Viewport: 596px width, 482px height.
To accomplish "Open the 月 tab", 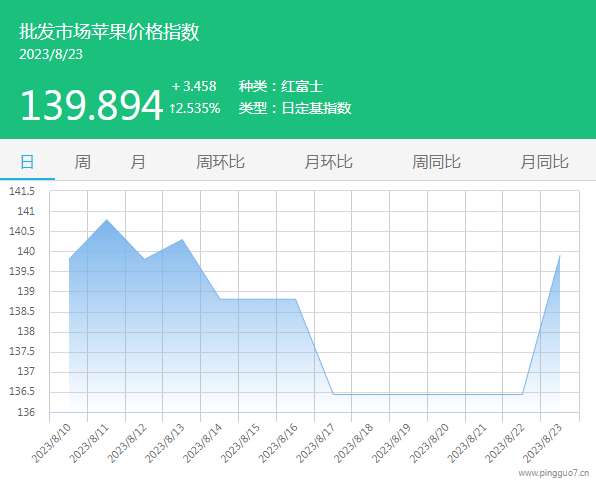I will coord(138,162).
